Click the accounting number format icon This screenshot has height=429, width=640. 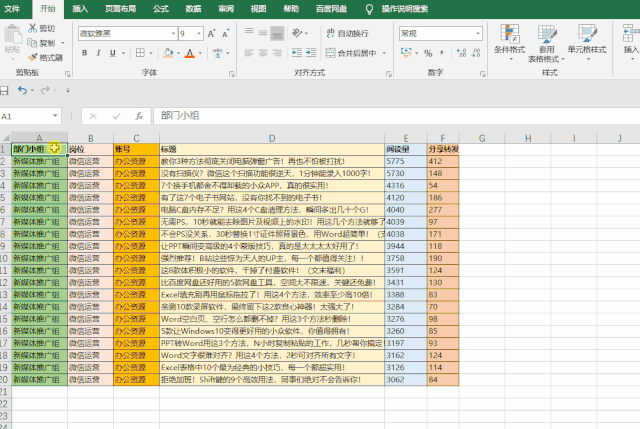[x=406, y=53]
